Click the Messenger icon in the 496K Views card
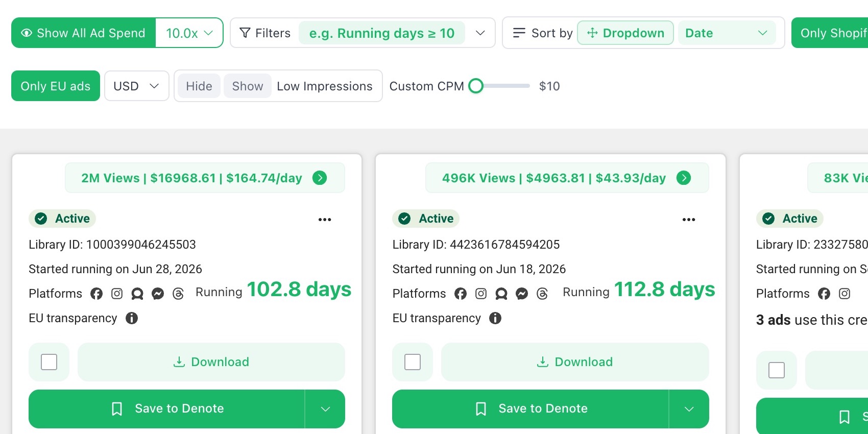Viewport: 868px width, 434px height. coord(522,294)
